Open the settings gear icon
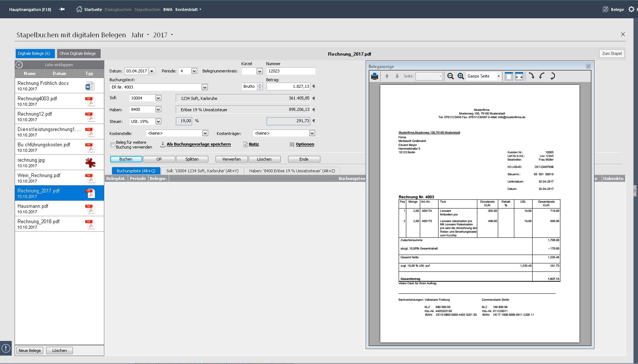This screenshot has width=638, height=364. pos(631,9)
